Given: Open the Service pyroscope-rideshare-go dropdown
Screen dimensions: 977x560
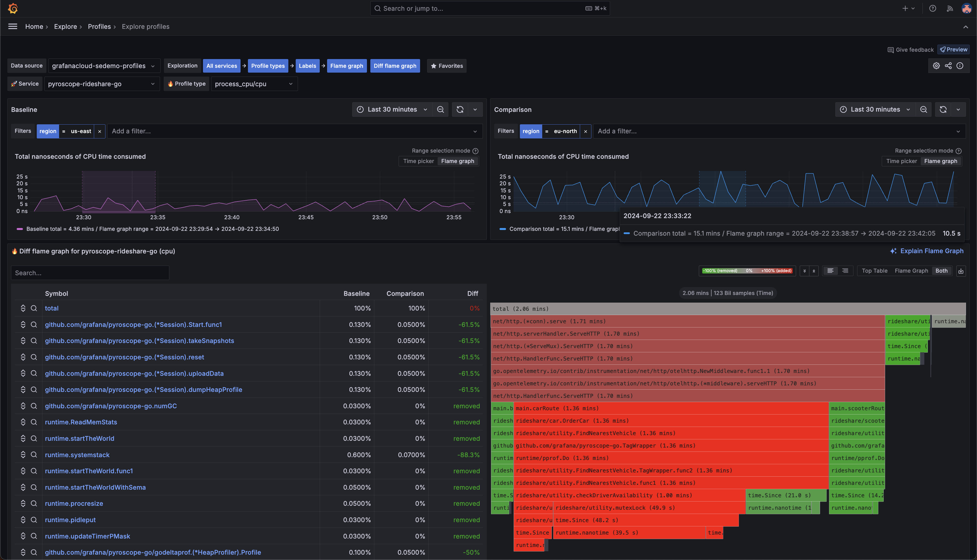Looking at the screenshot, I should (101, 84).
